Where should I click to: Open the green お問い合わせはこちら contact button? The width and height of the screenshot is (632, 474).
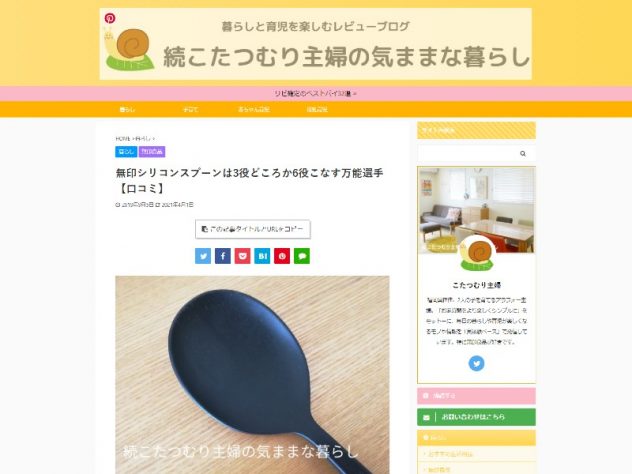pos(476,417)
